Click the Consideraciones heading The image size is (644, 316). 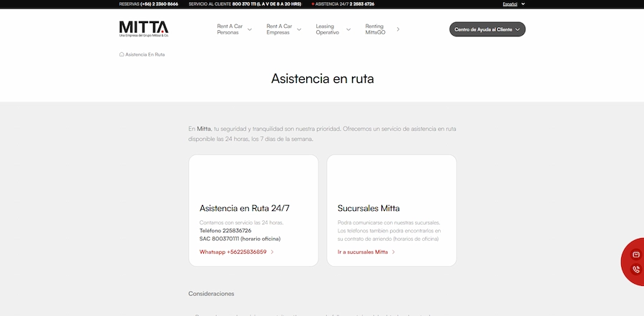(211, 294)
